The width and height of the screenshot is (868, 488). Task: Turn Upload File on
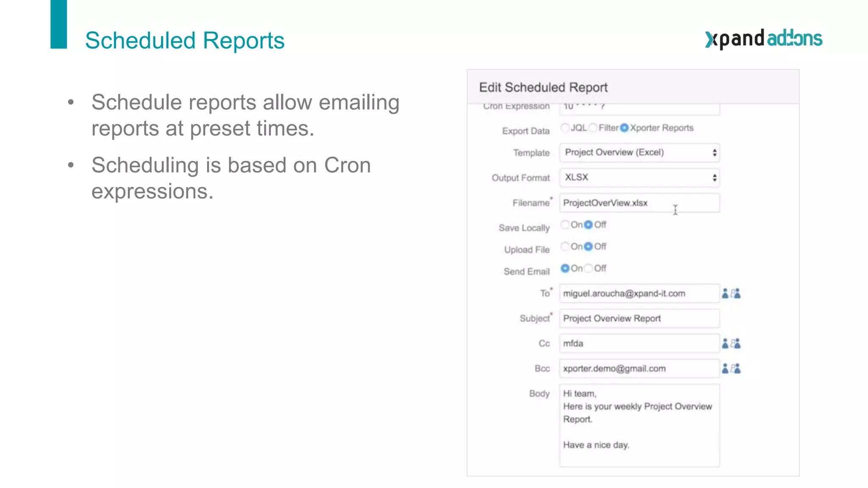[x=565, y=246]
